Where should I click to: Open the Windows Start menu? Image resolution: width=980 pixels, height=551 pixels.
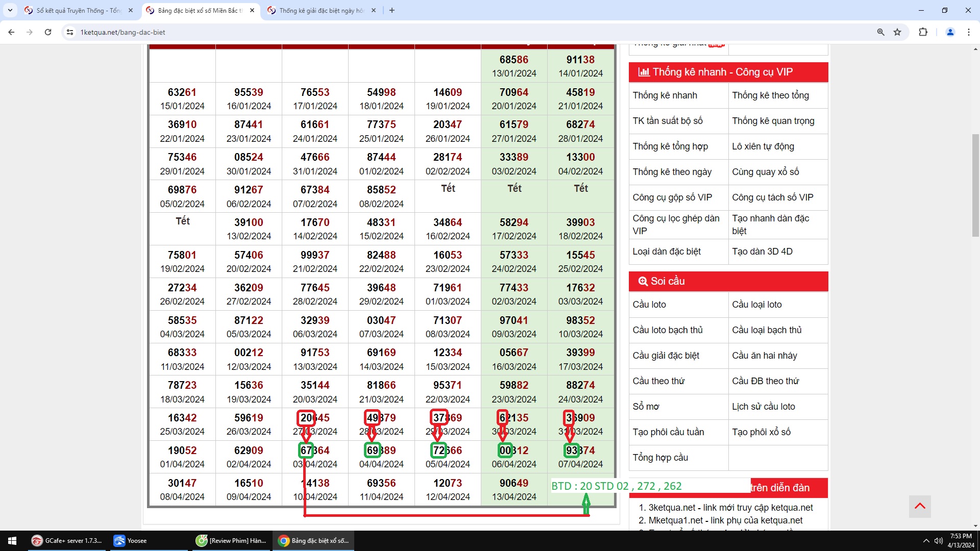click(12, 541)
